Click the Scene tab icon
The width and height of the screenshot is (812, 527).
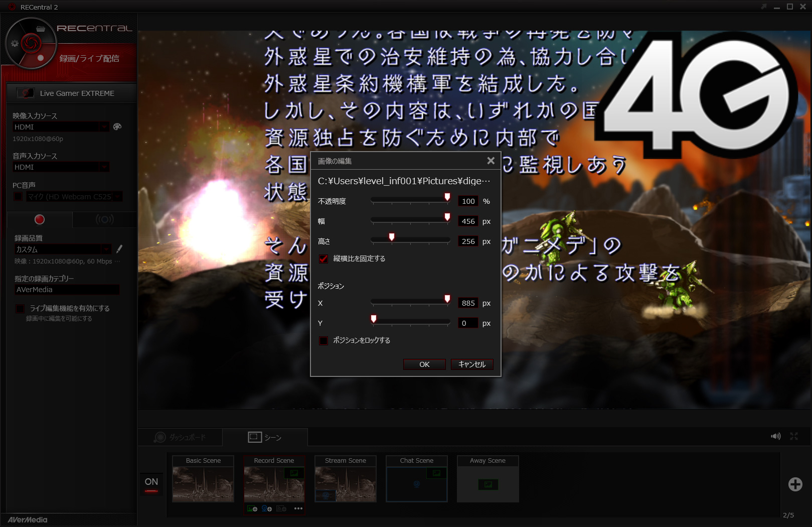click(x=255, y=437)
